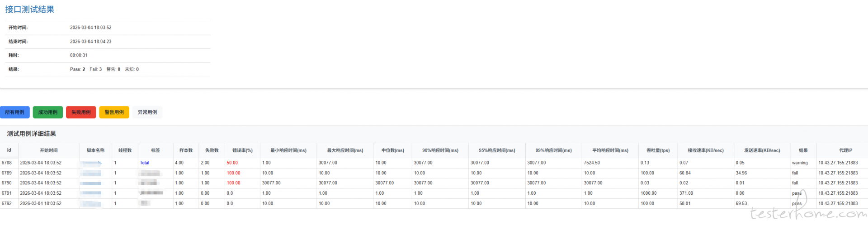The width and height of the screenshot is (868, 231).
Task: Filter failed cases using 失败用例 button
Action: (81, 112)
